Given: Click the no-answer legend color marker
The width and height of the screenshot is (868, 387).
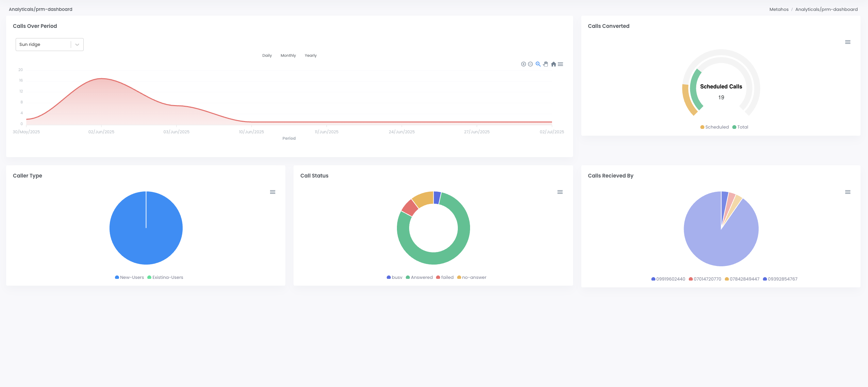Looking at the screenshot, I should 459,277.
